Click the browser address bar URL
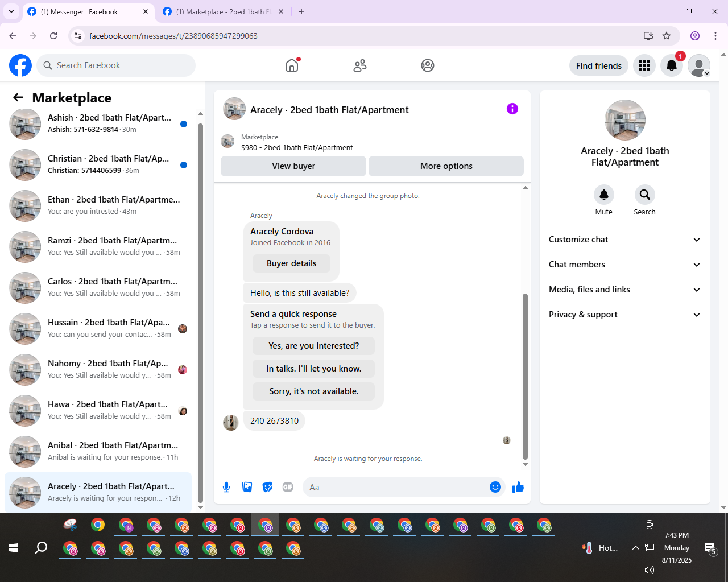This screenshot has height=582, width=728. (x=173, y=36)
